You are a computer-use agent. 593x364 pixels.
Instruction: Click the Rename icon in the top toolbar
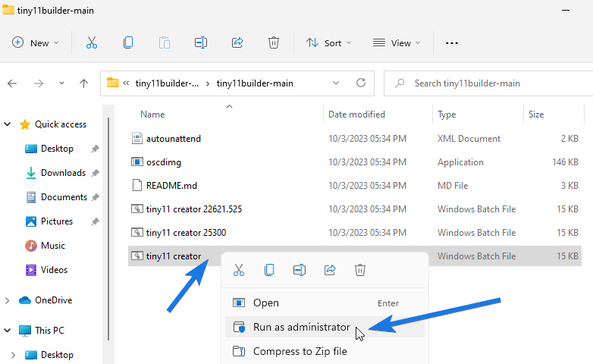tap(201, 42)
